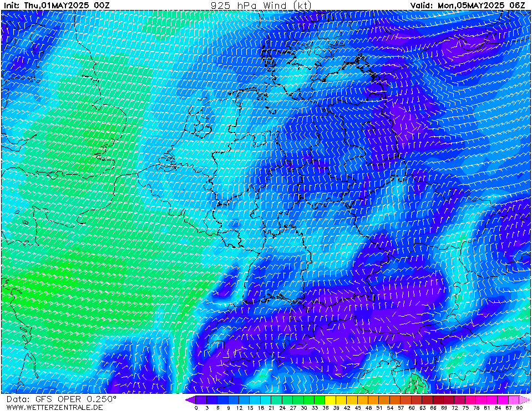Select the pink legend swatch between 87 and 90

(x=514, y=400)
